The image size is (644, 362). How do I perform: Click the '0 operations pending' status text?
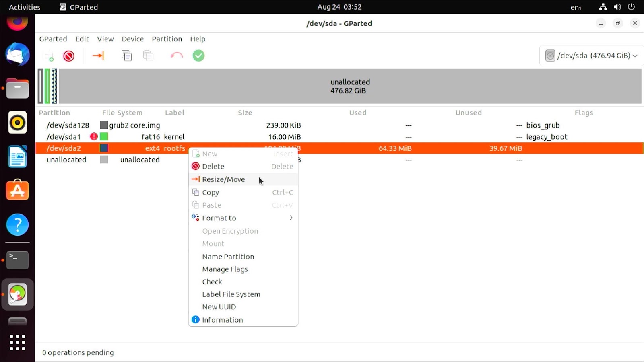[x=78, y=352]
